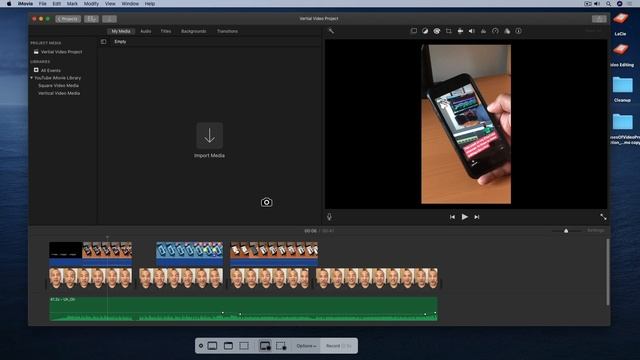Select Vertical Video Media event
This screenshot has width=640, height=360.
pyautogui.click(x=59, y=93)
